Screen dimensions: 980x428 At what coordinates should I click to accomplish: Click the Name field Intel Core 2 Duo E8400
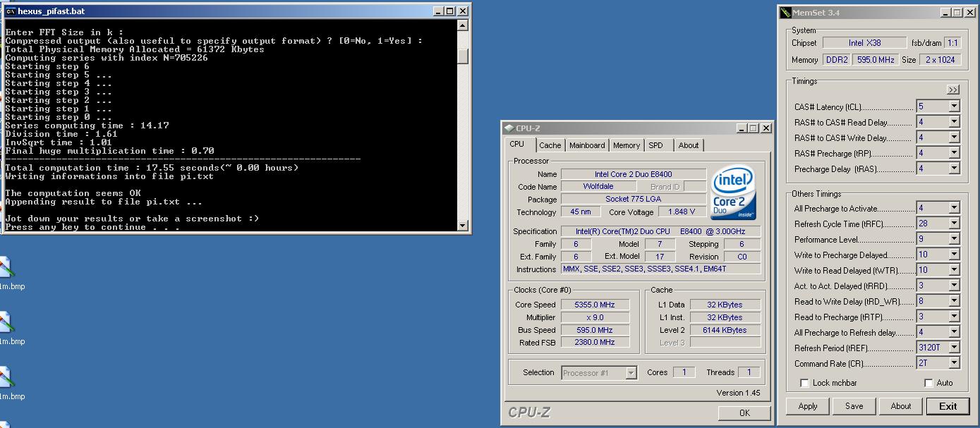(x=634, y=174)
